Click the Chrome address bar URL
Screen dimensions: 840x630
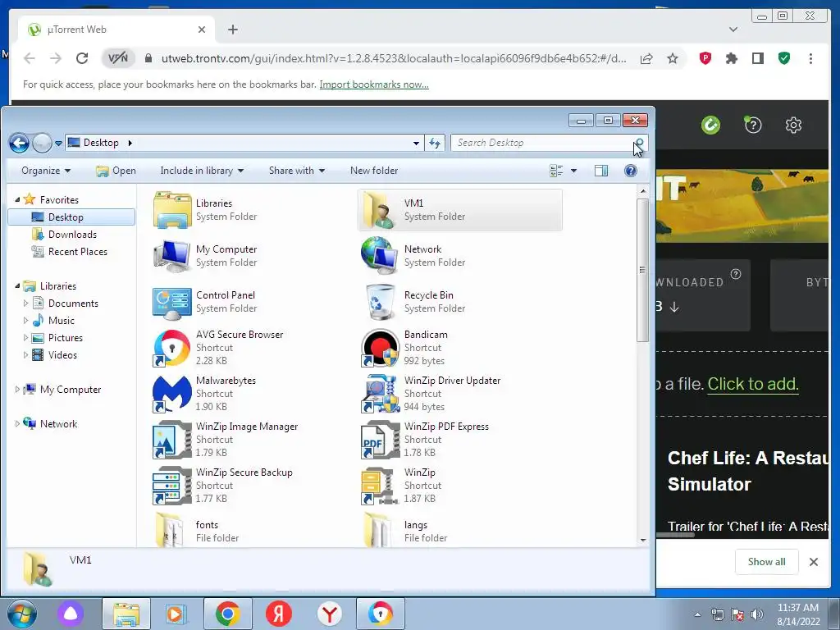coord(394,58)
